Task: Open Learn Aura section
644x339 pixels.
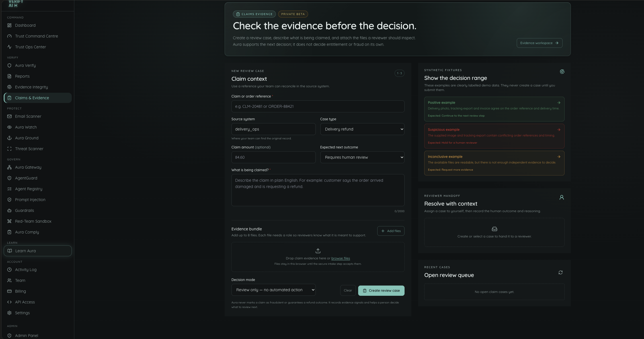Action: [38, 251]
